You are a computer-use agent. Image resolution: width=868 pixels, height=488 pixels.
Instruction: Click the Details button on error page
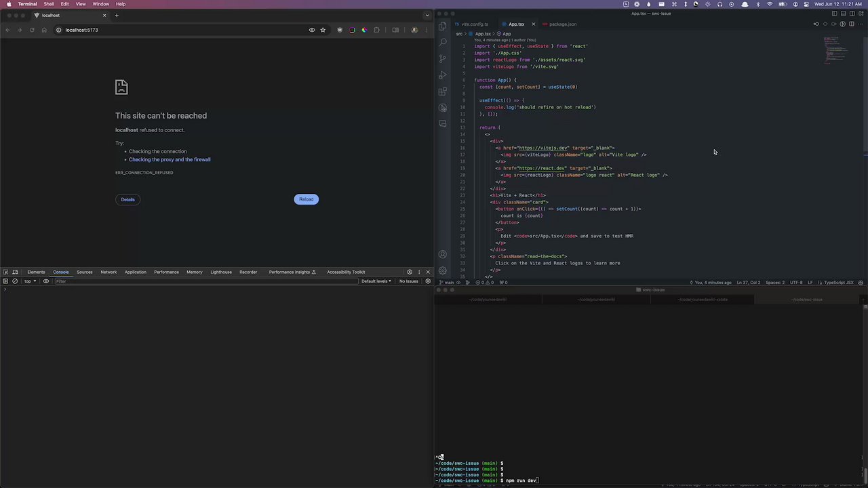pyautogui.click(x=127, y=199)
